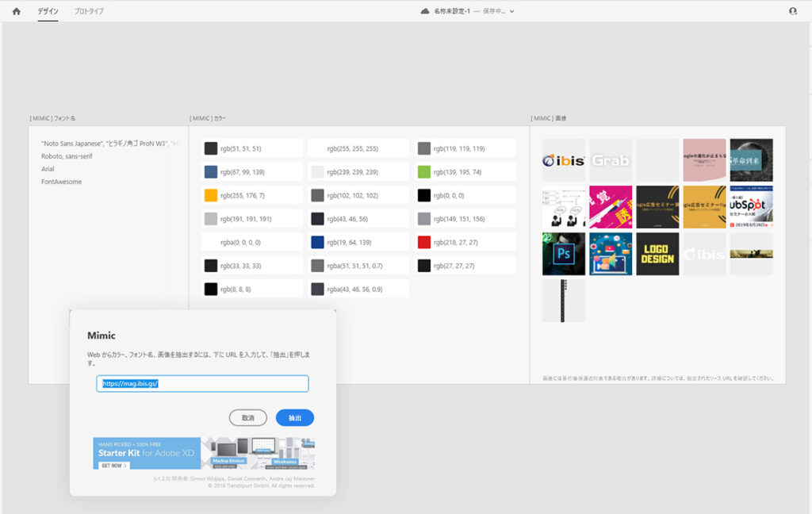Select the rgba(51, 51, 51, 0.7) color swatch
Viewport: 812px width, 514px height.
[317, 266]
